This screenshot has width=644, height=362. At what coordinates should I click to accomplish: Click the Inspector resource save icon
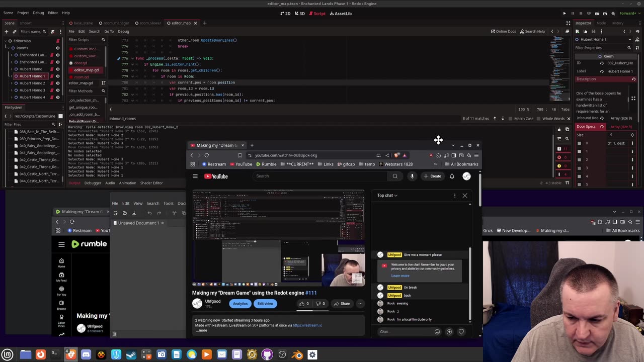coord(594,31)
